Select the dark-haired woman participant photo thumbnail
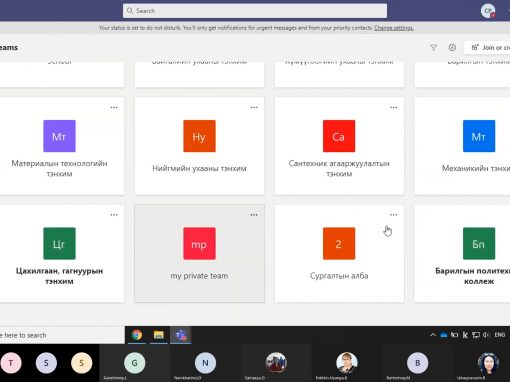This screenshot has height=382, width=510. (488, 363)
